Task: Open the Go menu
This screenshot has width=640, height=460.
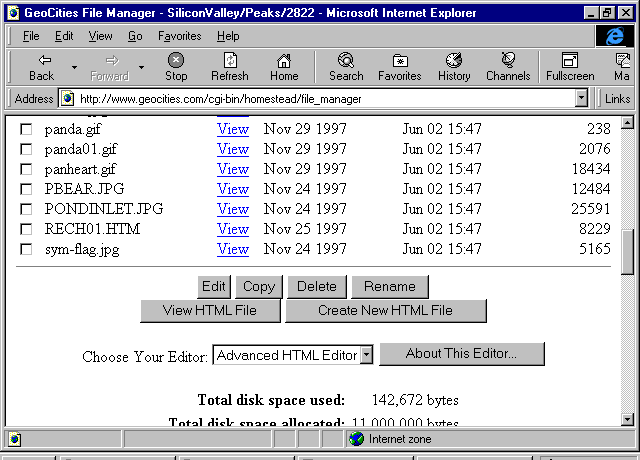Action: pyautogui.click(x=135, y=36)
